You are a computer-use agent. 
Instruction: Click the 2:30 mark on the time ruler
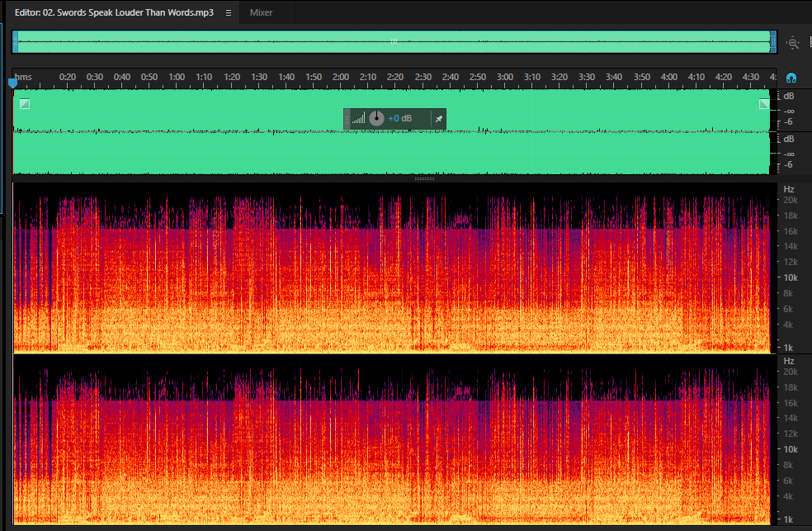click(423, 77)
